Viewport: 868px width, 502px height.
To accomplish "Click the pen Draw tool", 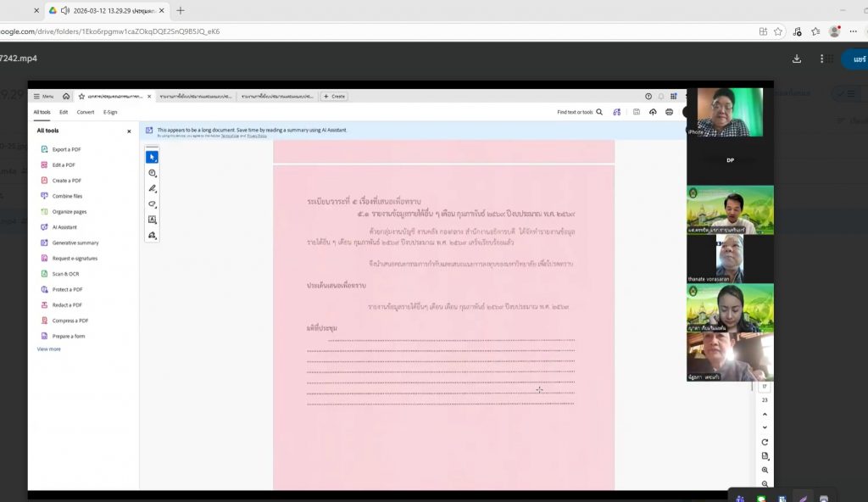I will click(153, 188).
